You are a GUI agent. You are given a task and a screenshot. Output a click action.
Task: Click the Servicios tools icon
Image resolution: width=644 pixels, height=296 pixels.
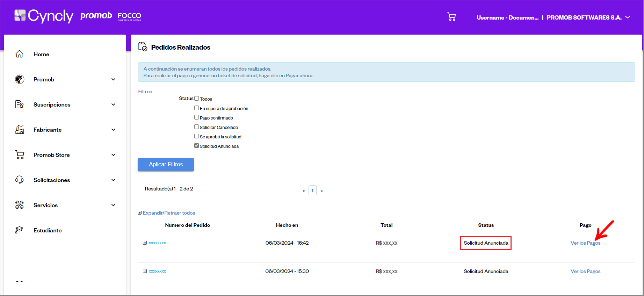tap(20, 205)
